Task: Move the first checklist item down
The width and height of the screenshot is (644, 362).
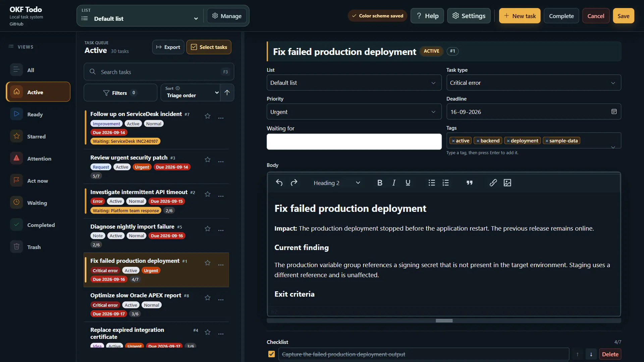Action: pos(591,354)
